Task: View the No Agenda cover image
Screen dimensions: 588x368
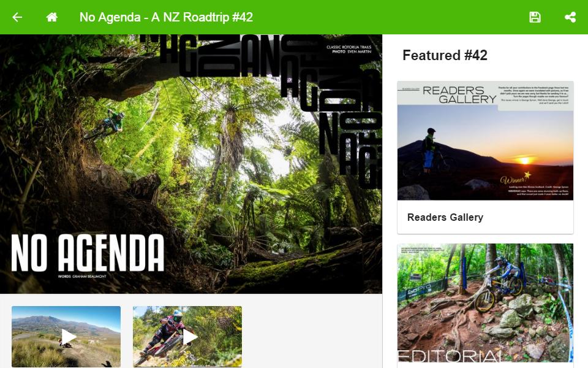Action: pos(191,164)
